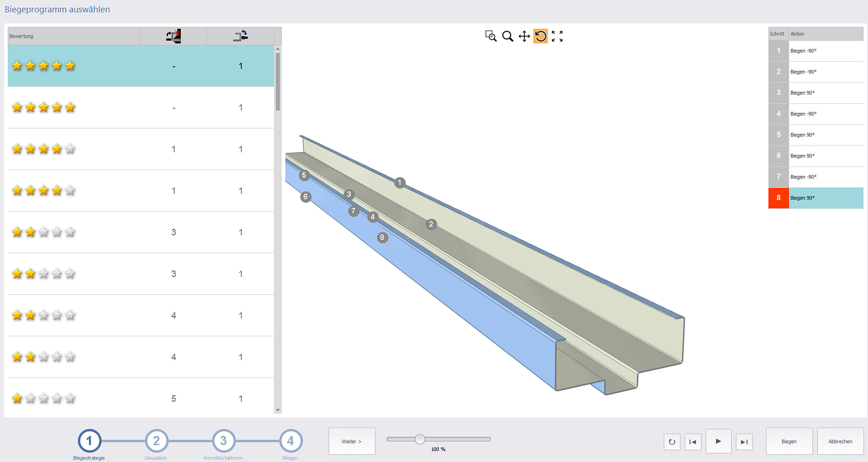Open wizard step 4 Biegen
Viewport: 868px width, 462px height.
click(x=290, y=441)
